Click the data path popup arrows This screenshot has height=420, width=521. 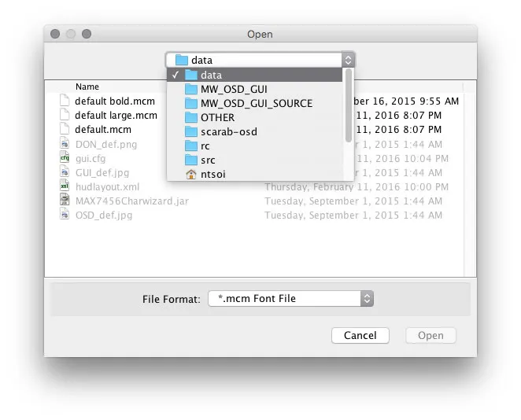click(x=348, y=60)
